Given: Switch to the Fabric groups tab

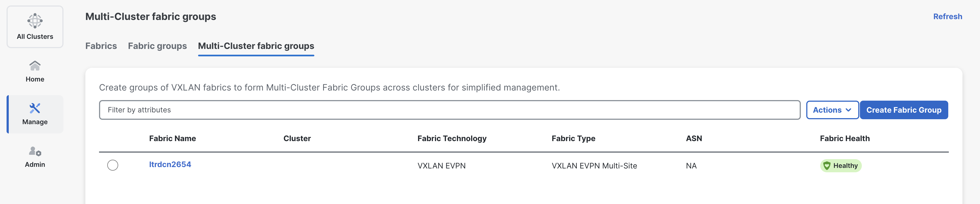Looking at the screenshot, I should click(x=158, y=46).
